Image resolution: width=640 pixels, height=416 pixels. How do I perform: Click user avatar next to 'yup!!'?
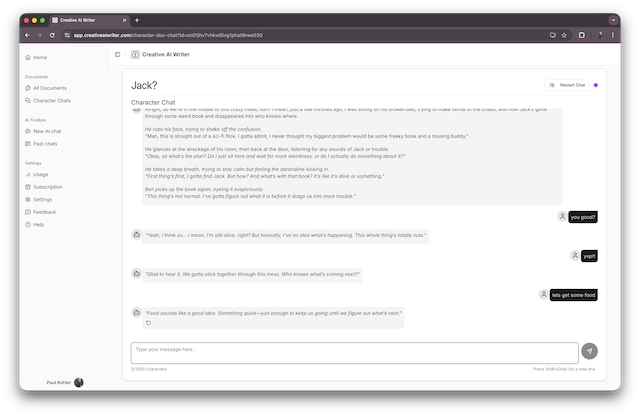[x=575, y=256]
